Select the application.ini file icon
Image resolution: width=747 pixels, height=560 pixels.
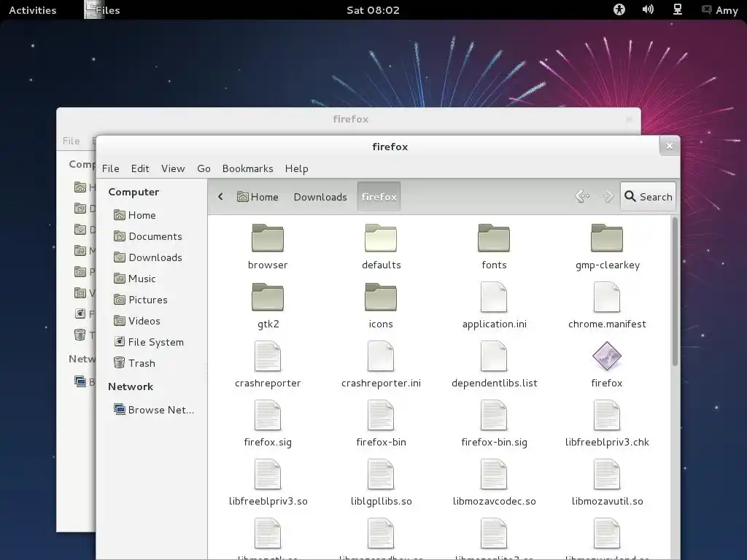[x=494, y=297]
